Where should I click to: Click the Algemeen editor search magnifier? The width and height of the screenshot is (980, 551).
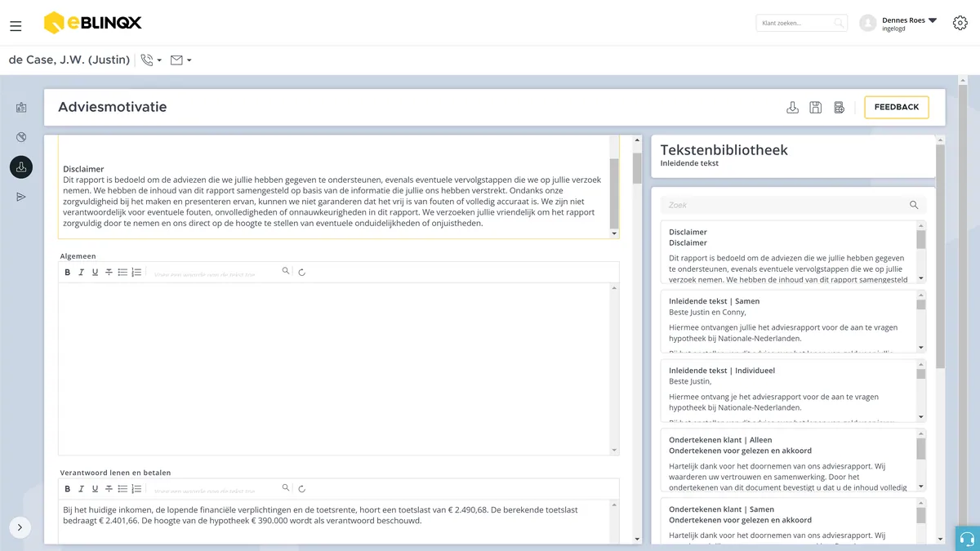pos(286,270)
